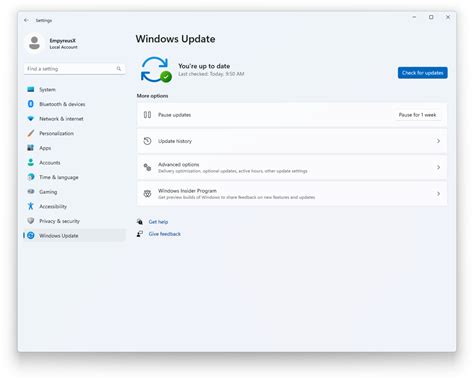Expand Advanced options chevron
The image size is (474, 380).
point(438,167)
